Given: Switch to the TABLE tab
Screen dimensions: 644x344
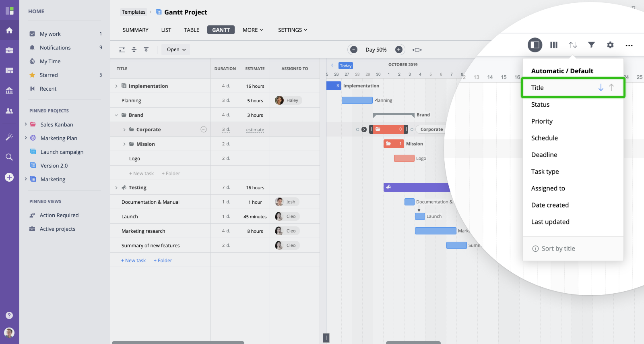Looking at the screenshot, I should click(x=192, y=30).
